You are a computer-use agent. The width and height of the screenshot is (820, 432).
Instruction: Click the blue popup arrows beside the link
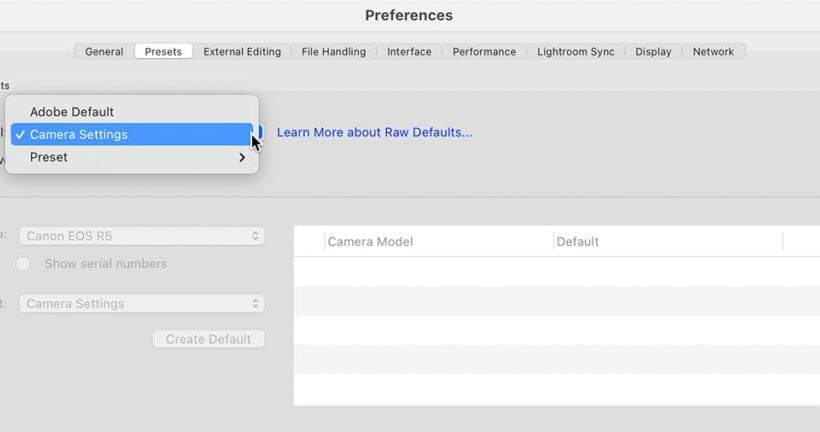(259, 132)
